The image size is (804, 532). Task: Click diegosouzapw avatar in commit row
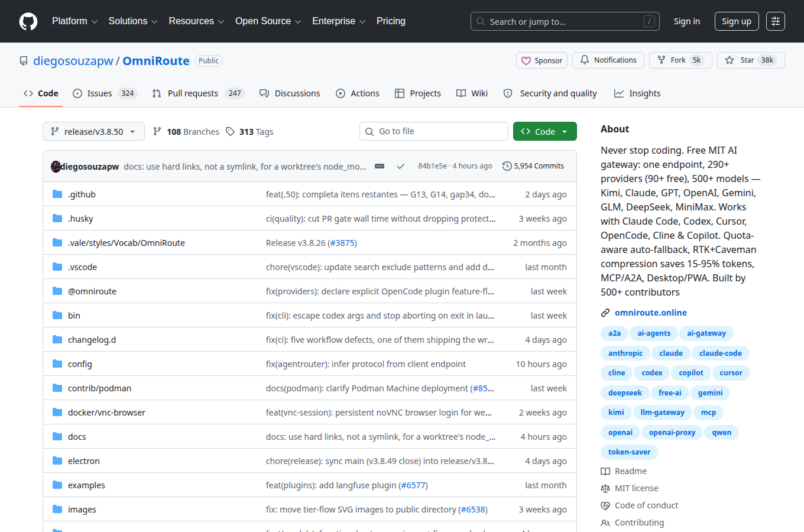pyautogui.click(x=56, y=166)
